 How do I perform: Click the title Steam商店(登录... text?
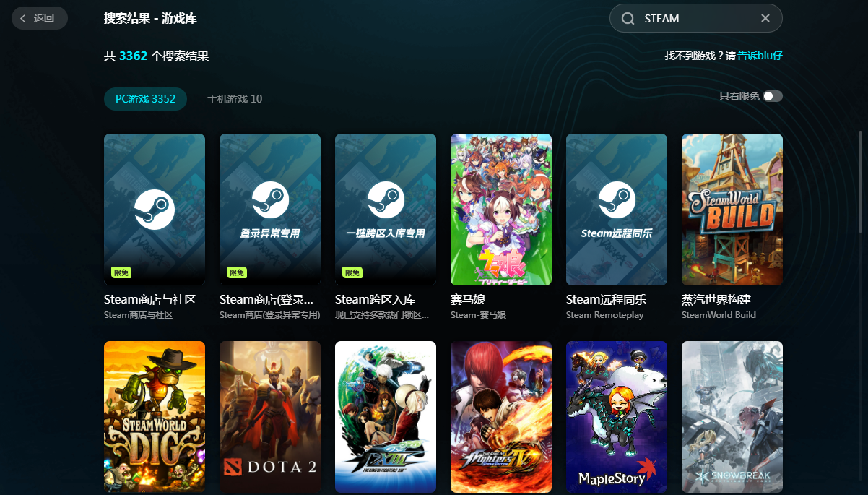[266, 299]
